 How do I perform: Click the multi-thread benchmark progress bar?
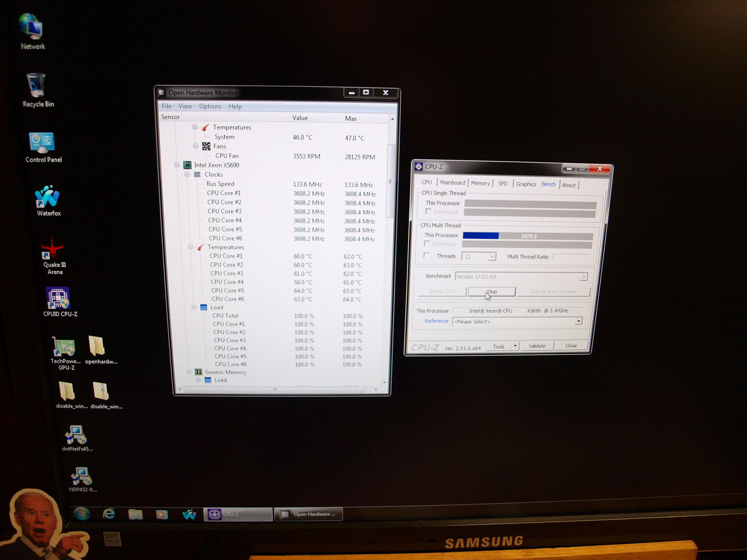(528, 236)
